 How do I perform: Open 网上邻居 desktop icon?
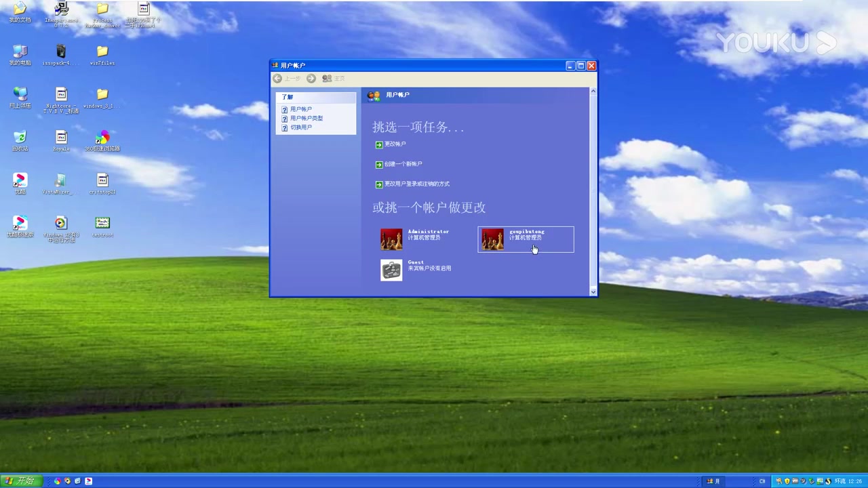coord(20,98)
